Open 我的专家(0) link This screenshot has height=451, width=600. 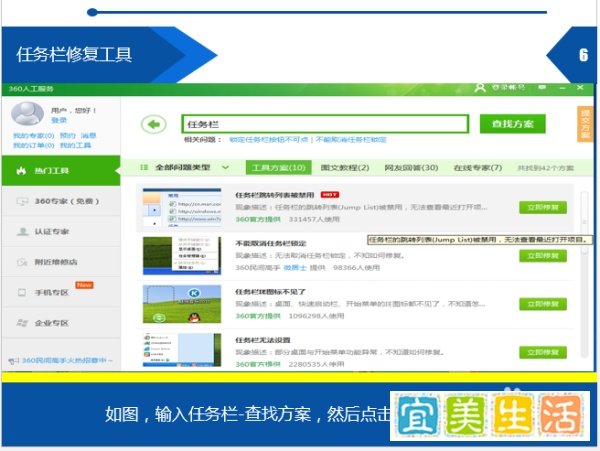(x=34, y=135)
